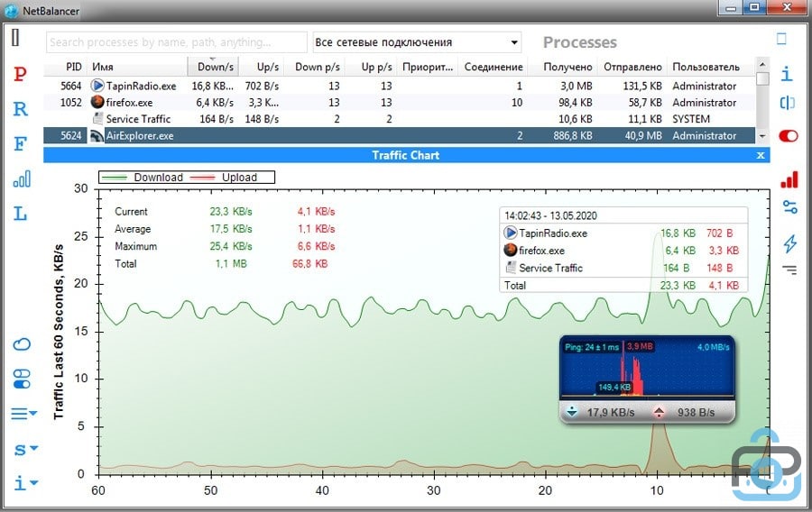Click the 98,4 KB received value for firefox
The width and height of the screenshot is (812, 512).
pos(575,103)
